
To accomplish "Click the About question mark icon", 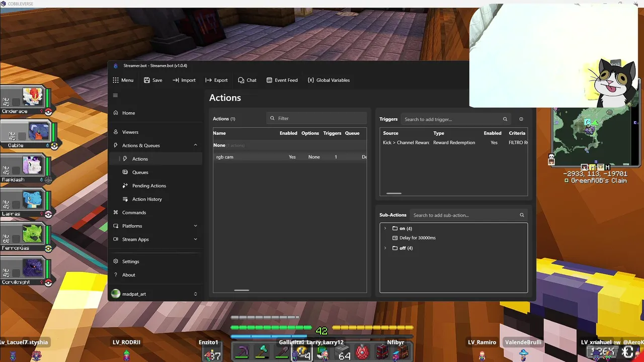I will (x=116, y=275).
